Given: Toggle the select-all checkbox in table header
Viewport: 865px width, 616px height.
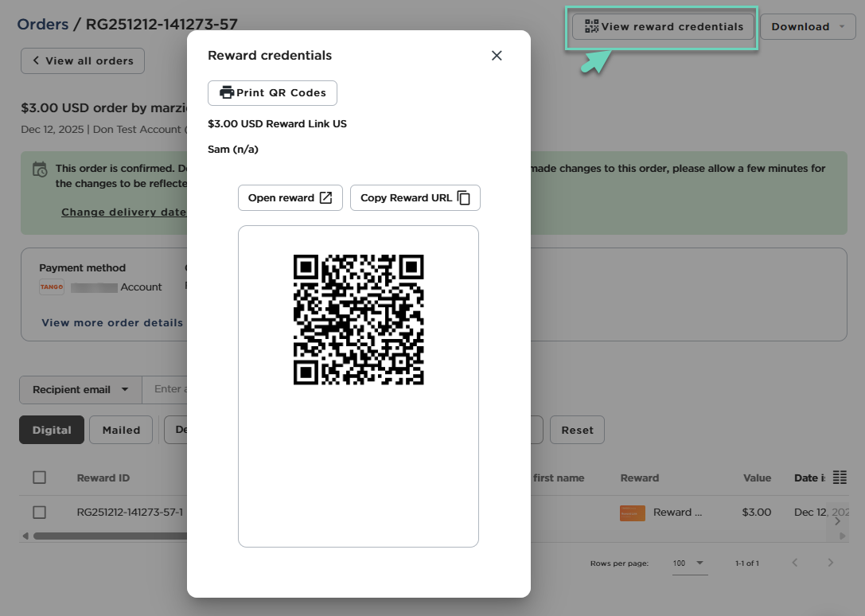Looking at the screenshot, I should click(x=40, y=478).
